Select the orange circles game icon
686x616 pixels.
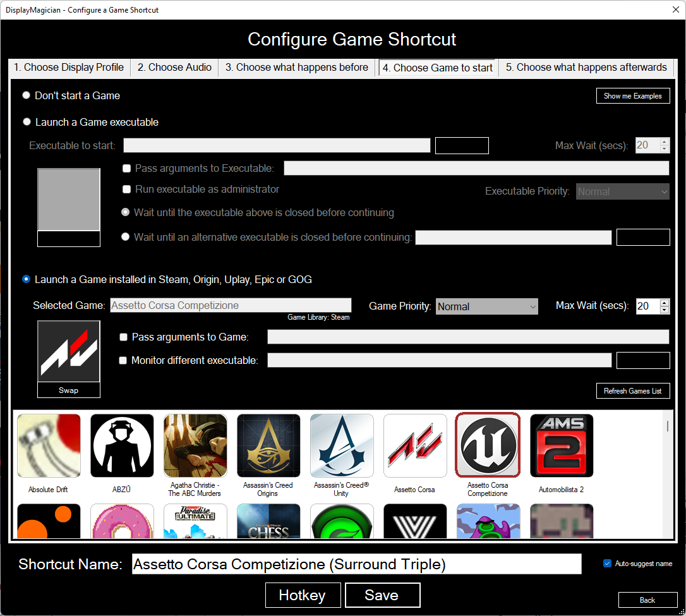pyautogui.click(x=49, y=521)
